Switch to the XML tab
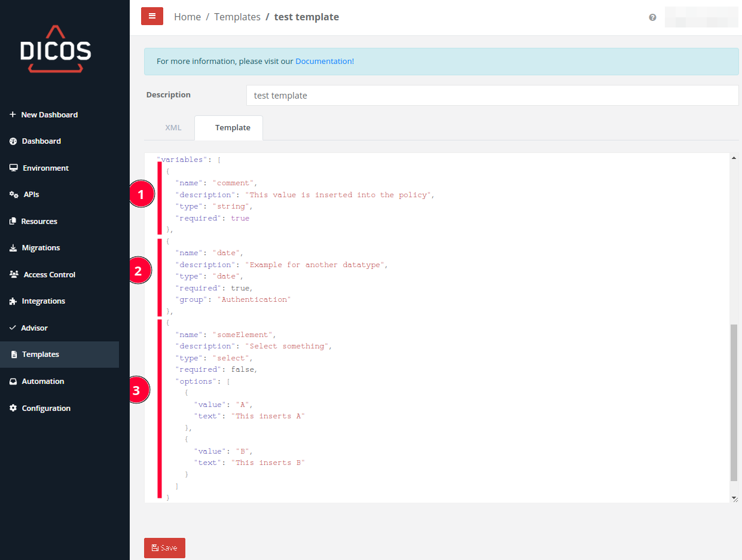This screenshot has width=742, height=560. (173, 128)
